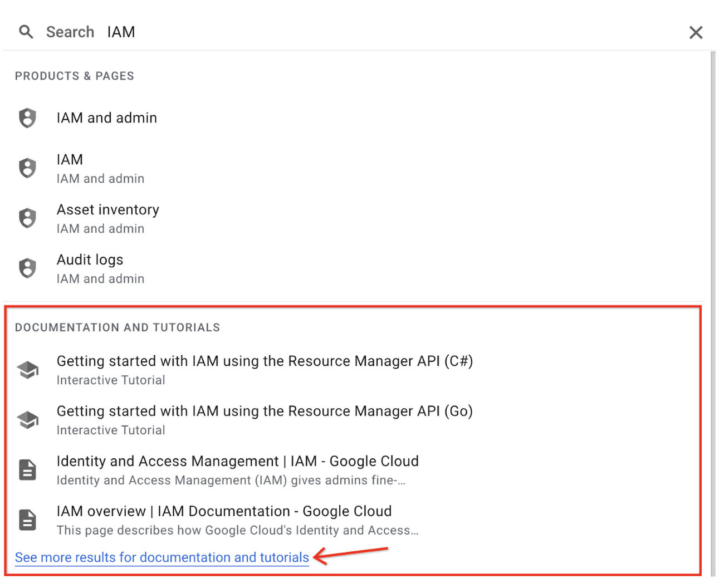Click shield icon beside 'IAM and admin' top result
The image size is (724, 588).
(27, 118)
